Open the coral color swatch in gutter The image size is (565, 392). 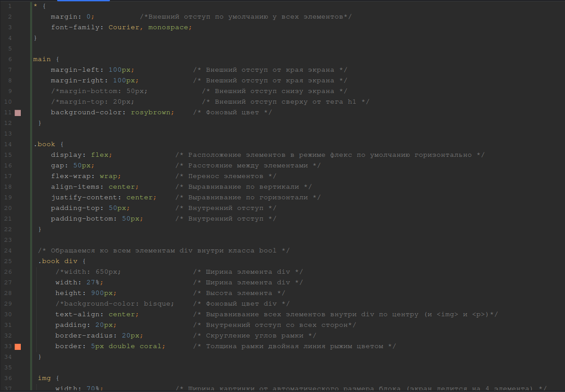pos(18,347)
